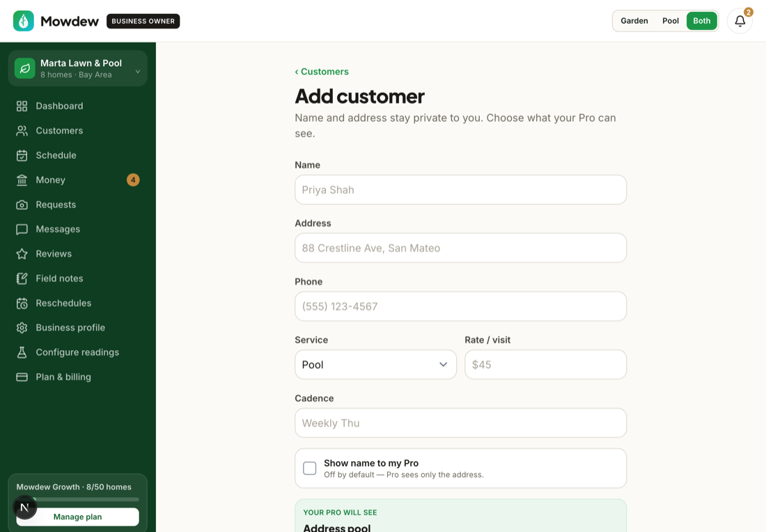Click the Mowdew leaf-drop logo icon
The width and height of the screenshot is (766, 532).
24,21
